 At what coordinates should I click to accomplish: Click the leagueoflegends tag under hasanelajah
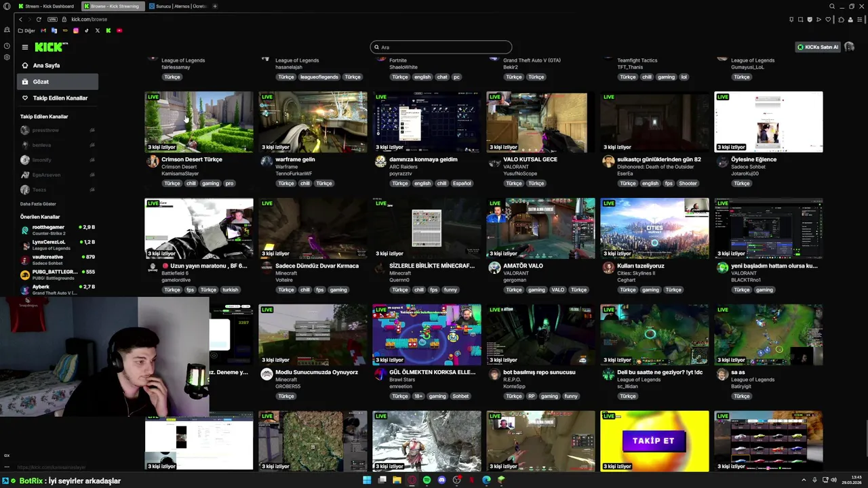(319, 77)
